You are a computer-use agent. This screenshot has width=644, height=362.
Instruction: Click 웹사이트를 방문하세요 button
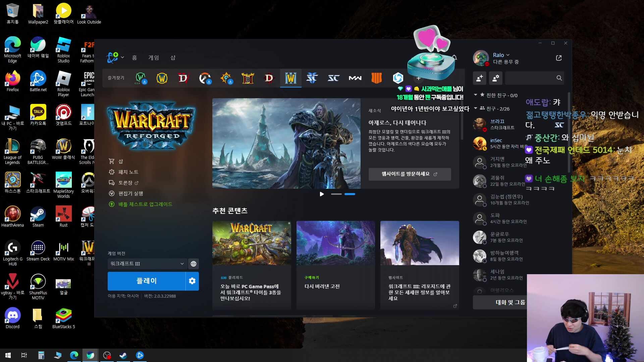click(x=410, y=174)
